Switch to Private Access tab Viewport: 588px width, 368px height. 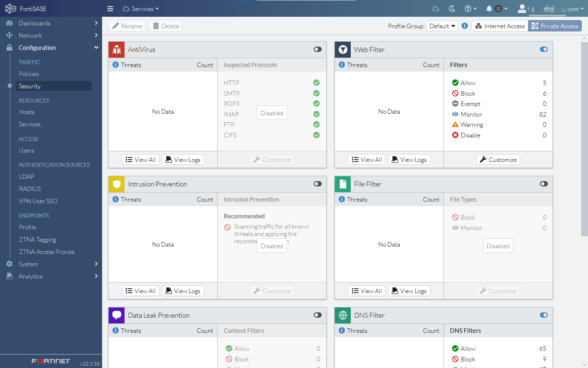(x=555, y=26)
